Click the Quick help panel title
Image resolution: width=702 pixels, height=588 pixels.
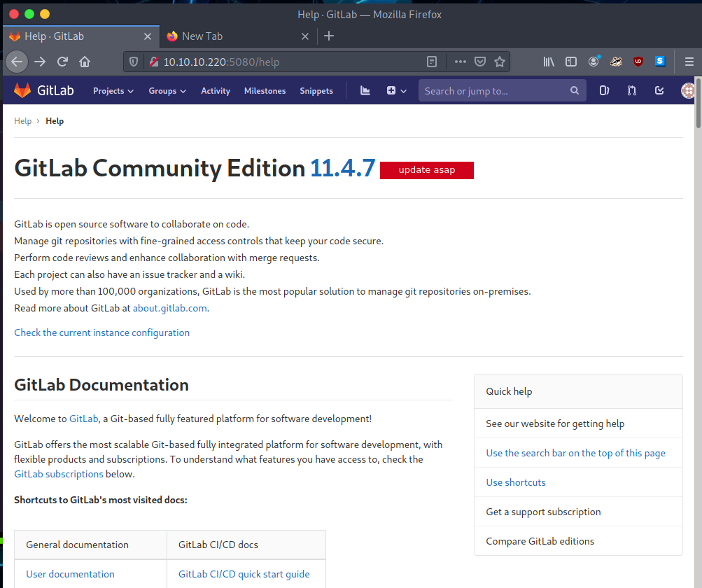[509, 391]
